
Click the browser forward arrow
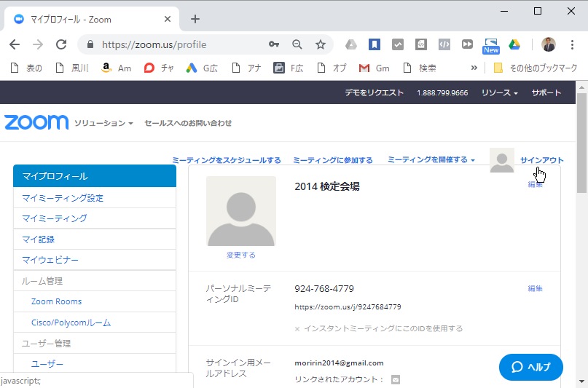click(x=37, y=44)
